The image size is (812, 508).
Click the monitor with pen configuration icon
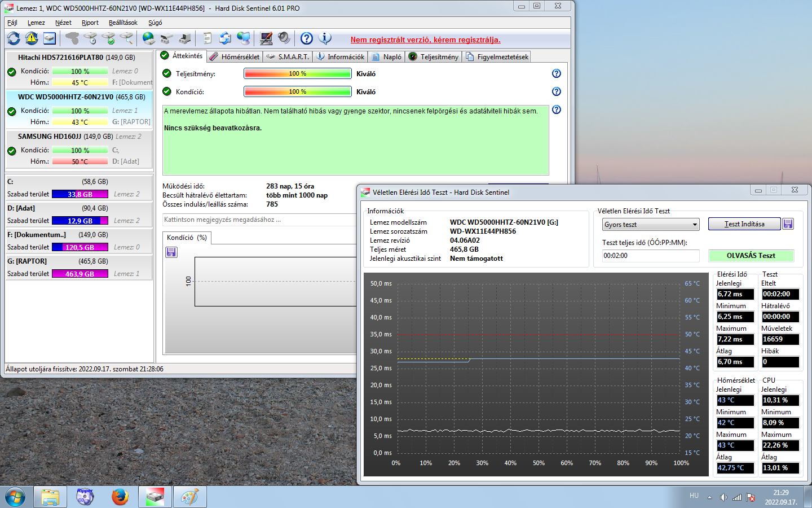tap(266, 38)
